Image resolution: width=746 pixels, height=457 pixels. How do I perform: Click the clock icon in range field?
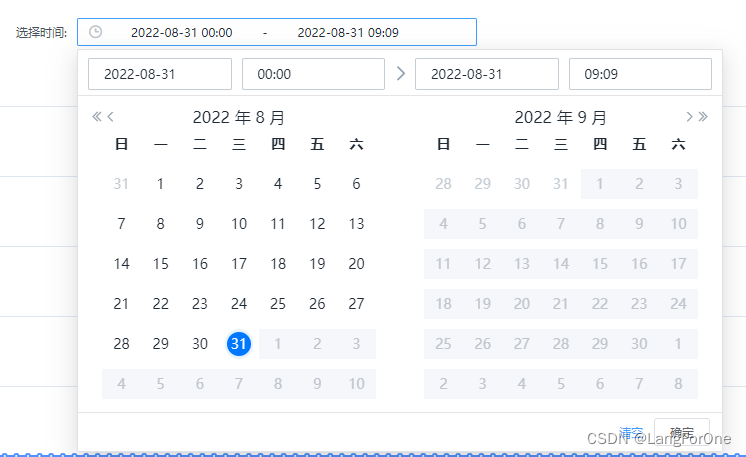pos(96,32)
